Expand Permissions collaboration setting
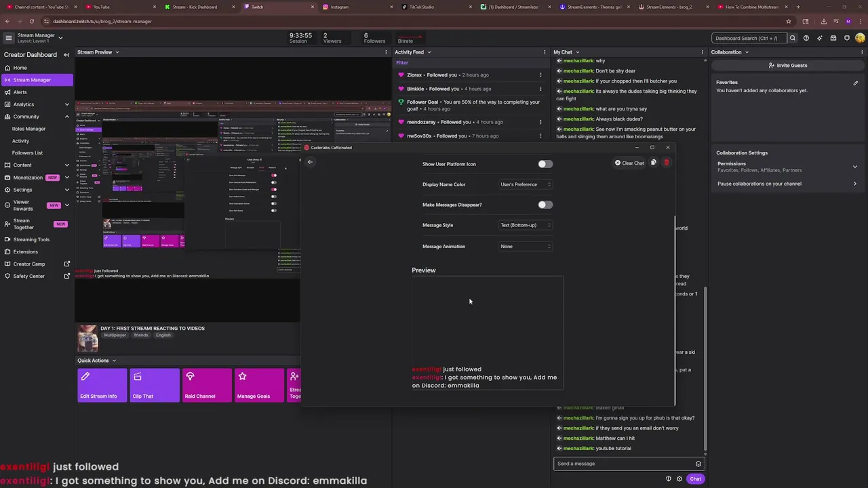This screenshot has width=868, height=488. (x=854, y=167)
